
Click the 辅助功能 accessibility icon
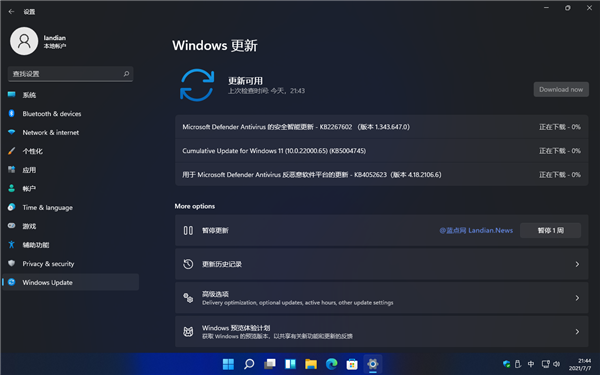[11, 245]
